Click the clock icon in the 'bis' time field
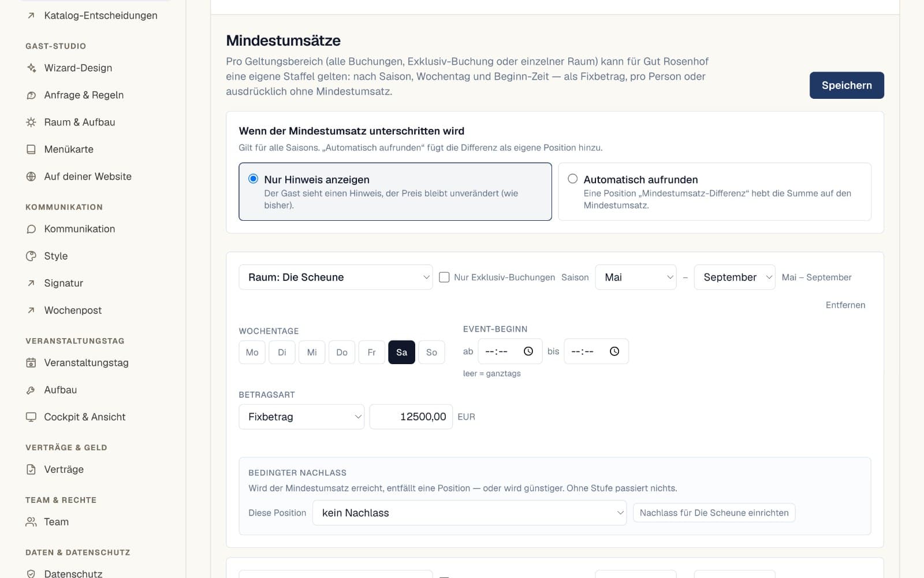This screenshot has height=578, width=924. click(614, 351)
